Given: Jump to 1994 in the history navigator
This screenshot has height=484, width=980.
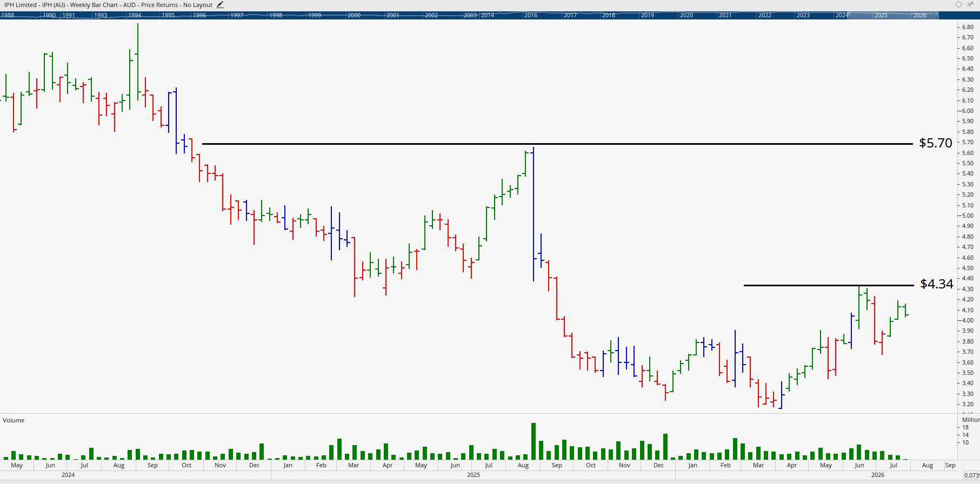Looking at the screenshot, I should 135,15.
